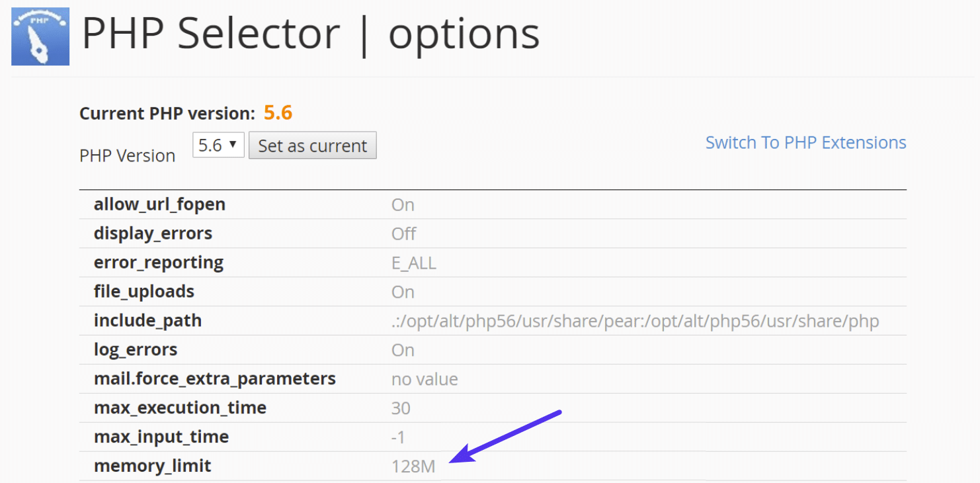Enable display_errors option
This screenshot has height=483, width=980.
coord(403,233)
